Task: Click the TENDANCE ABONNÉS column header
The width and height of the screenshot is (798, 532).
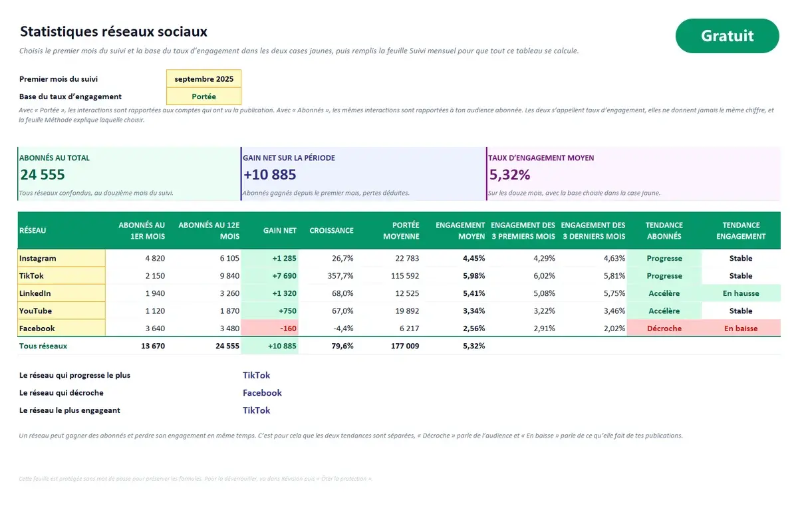Action: (x=664, y=231)
